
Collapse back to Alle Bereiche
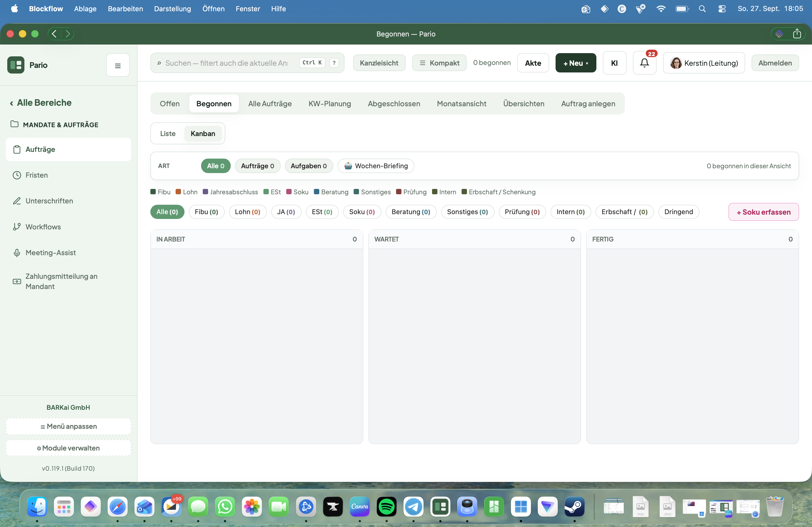(x=41, y=103)
